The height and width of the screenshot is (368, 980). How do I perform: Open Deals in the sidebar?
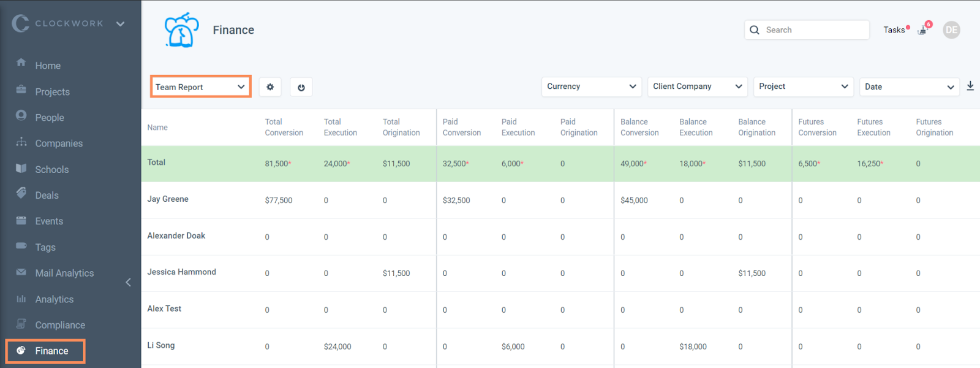click(x=47, y=196)
